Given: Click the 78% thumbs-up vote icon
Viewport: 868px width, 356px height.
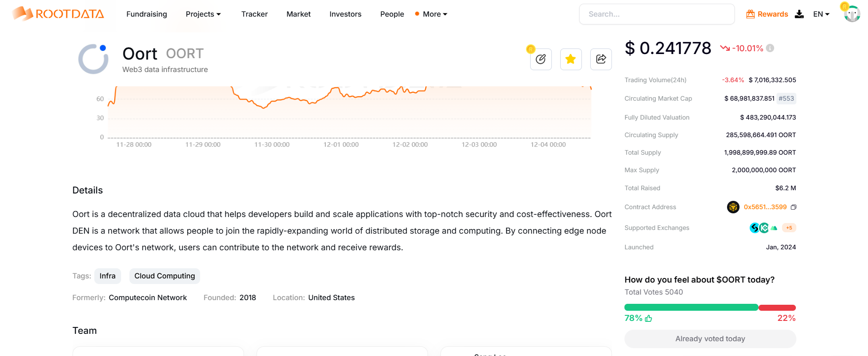Looking at the screenshot, I should 648,318.
